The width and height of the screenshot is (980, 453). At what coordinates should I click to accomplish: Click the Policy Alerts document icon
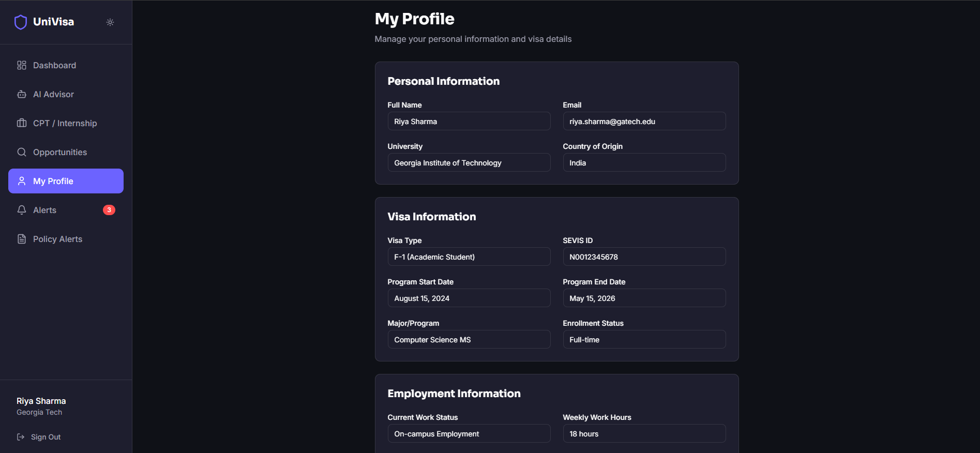pos(22,239)
